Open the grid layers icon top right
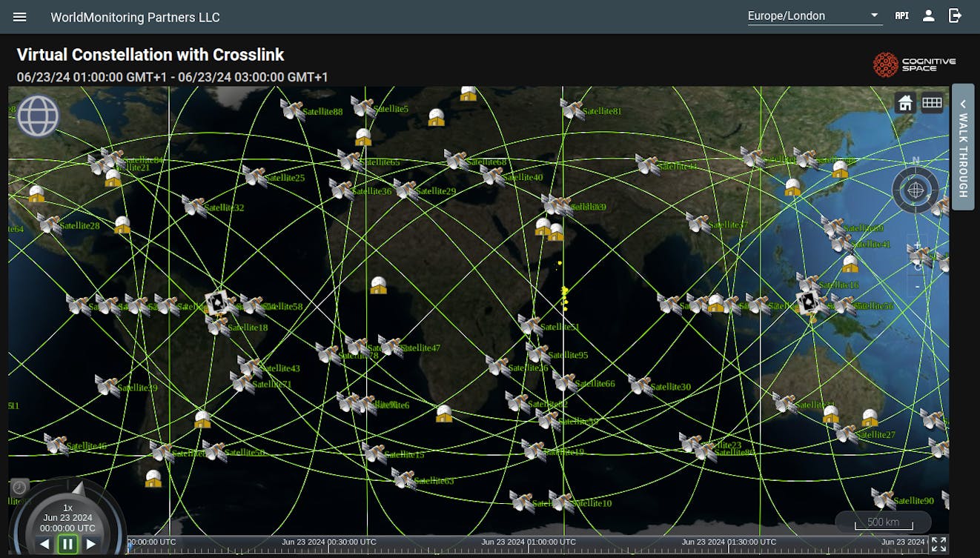 point(933,103)
